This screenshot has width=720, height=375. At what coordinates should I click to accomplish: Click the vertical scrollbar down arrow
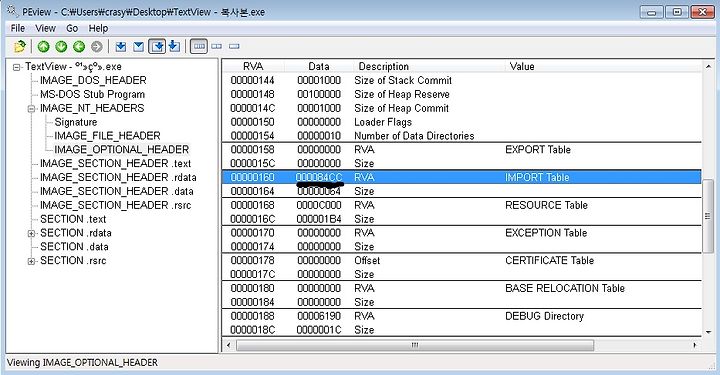point(708,332)
